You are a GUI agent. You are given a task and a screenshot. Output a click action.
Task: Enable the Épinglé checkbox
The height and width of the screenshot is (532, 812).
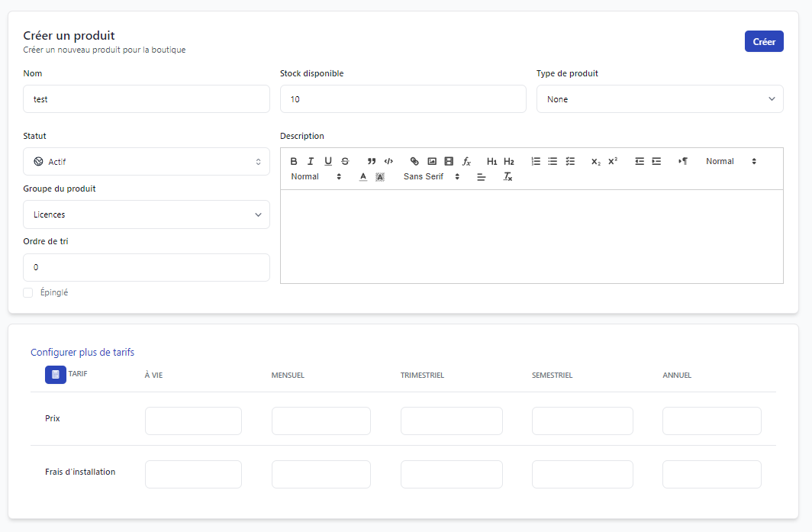[x=28, y=292]
